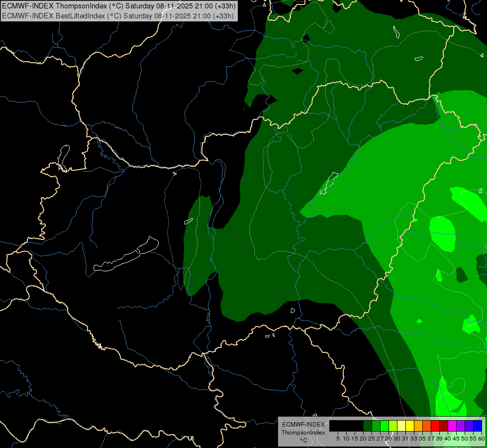Screen dimensions: 487x448
Task: Click the blue 55–60 legend swatch
Action: [x=478, y=426]
